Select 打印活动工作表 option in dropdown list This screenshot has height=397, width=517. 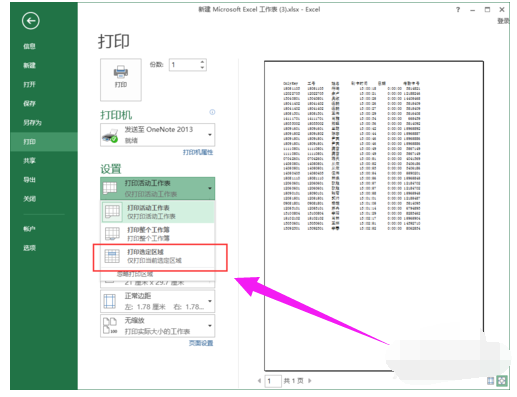(158, 212)
